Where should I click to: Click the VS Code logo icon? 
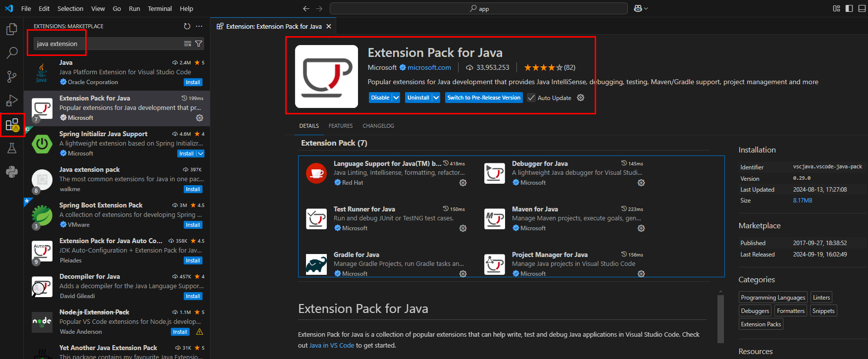pos(9,8)
